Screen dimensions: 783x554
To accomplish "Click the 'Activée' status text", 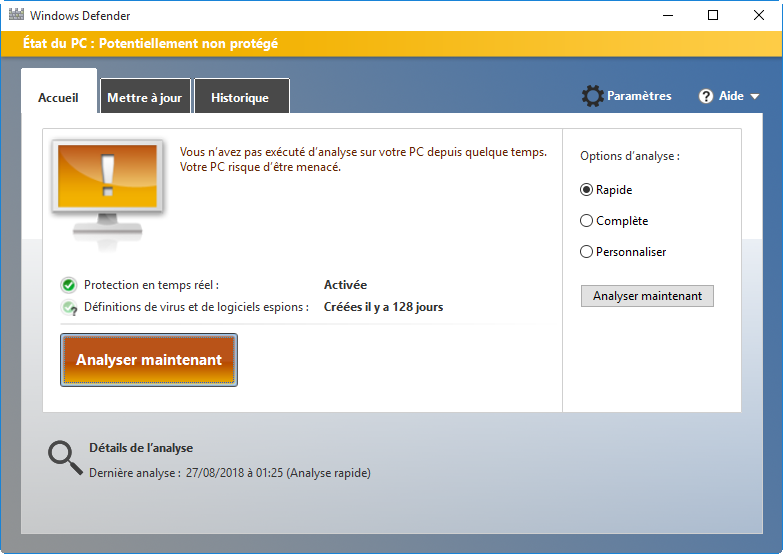I will (345, 285).
